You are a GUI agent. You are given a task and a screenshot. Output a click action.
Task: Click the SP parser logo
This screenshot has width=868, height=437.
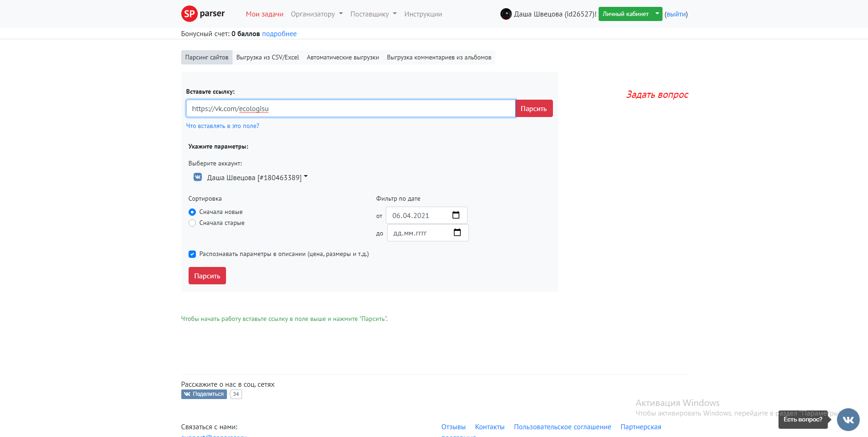click(203, 14)
